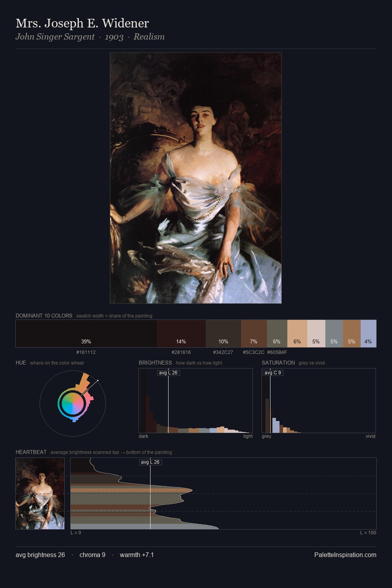Pick the 5% pale pinkish swatch

click(x=316, y=334)
